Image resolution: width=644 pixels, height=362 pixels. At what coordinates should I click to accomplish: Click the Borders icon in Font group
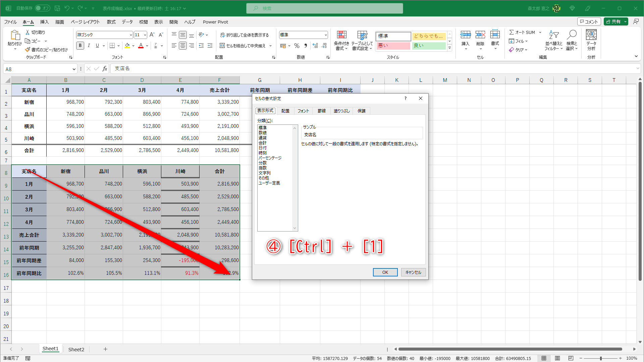click(112, 46)
